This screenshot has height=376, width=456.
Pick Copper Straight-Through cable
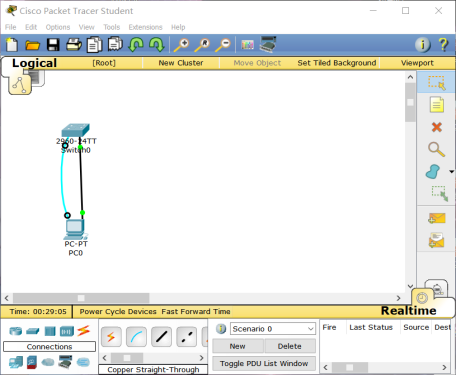pos(161,337)
